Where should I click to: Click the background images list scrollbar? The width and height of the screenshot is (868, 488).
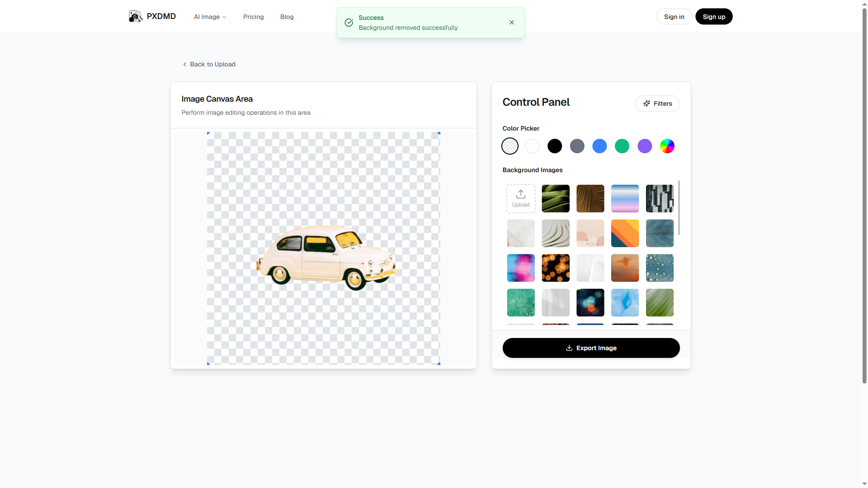click(x=679, y=208)
